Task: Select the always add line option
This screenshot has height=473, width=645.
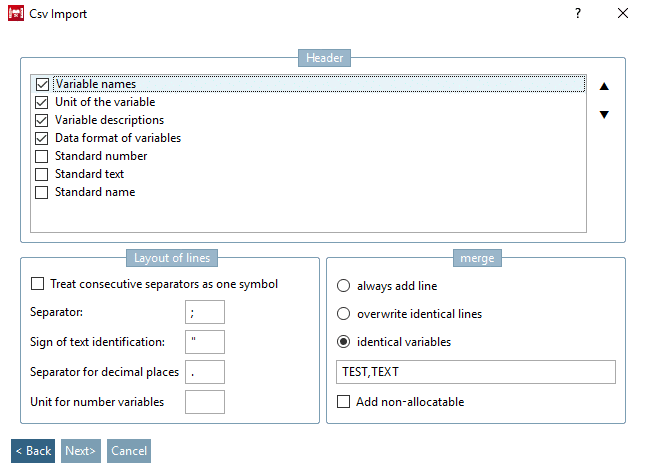Action: coord(343,286)
